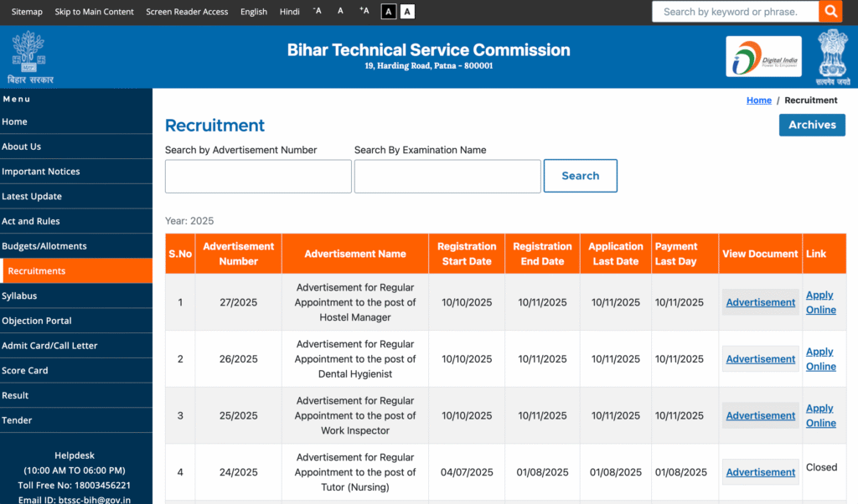Image resolution: width=858 pixels, height=504 pixels.
Task: Apply Online for Dental Hygienist post
Action: coord(820,359)
